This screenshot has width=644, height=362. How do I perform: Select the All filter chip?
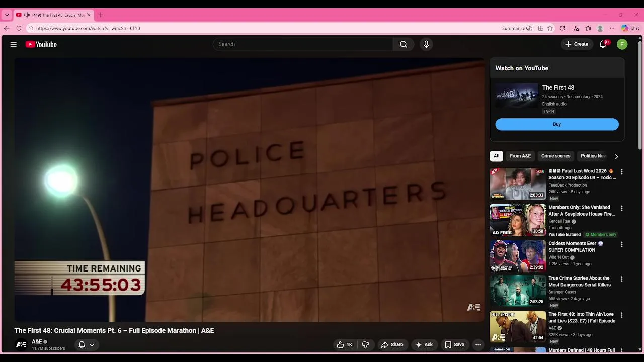[496, 156]
